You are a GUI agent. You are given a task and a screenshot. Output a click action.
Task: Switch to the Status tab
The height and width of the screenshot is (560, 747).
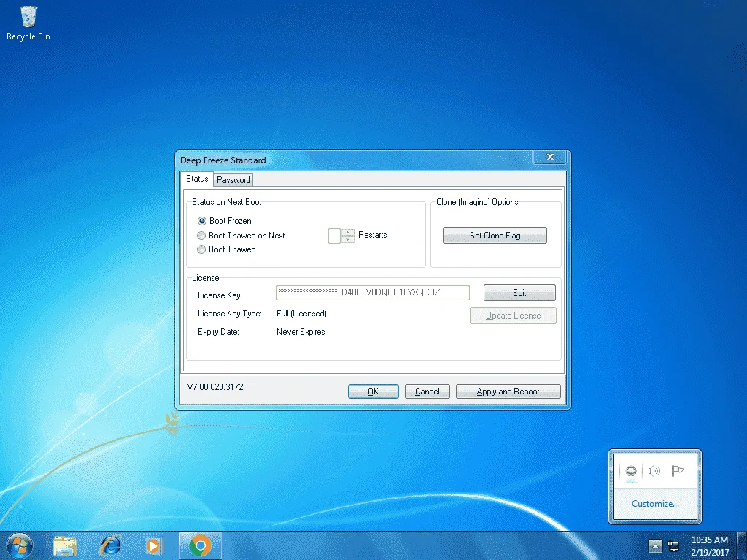(x=197, y=179)
